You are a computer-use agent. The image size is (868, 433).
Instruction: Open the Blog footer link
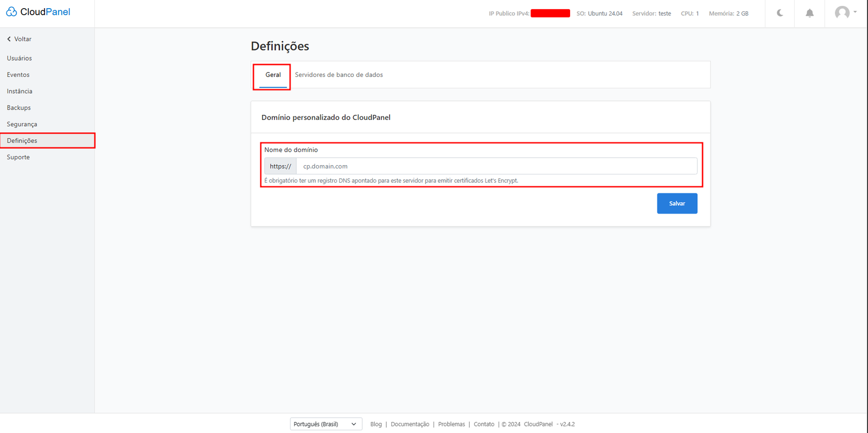coord(376,424)
